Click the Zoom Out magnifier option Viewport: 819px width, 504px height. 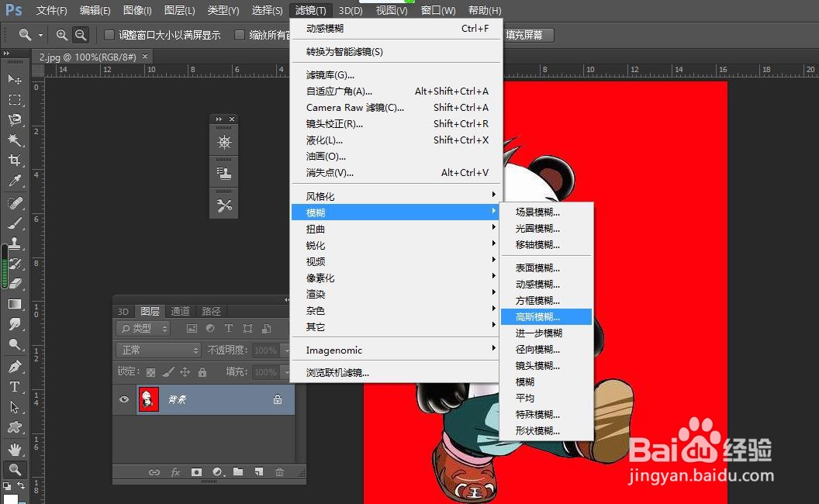[81, 35]
